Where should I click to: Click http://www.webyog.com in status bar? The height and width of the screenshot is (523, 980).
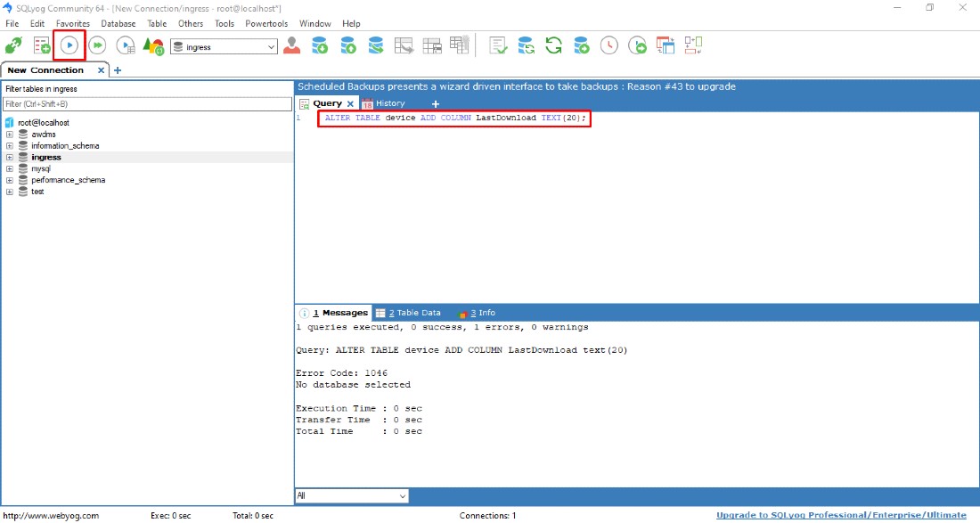click(x=51, y=516)
